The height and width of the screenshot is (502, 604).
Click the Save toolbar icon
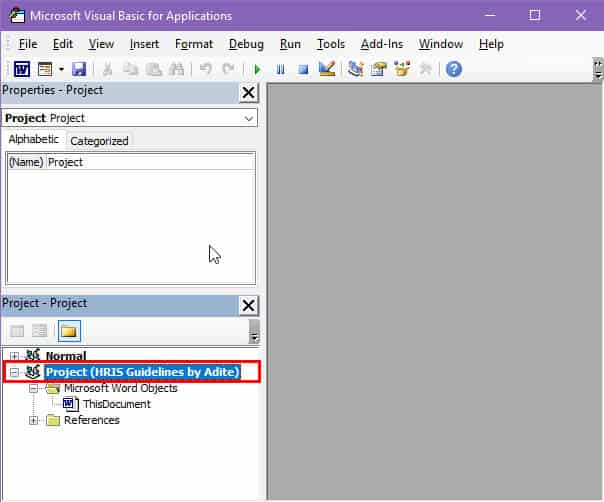pyautogui.click(x=79, y=69)
